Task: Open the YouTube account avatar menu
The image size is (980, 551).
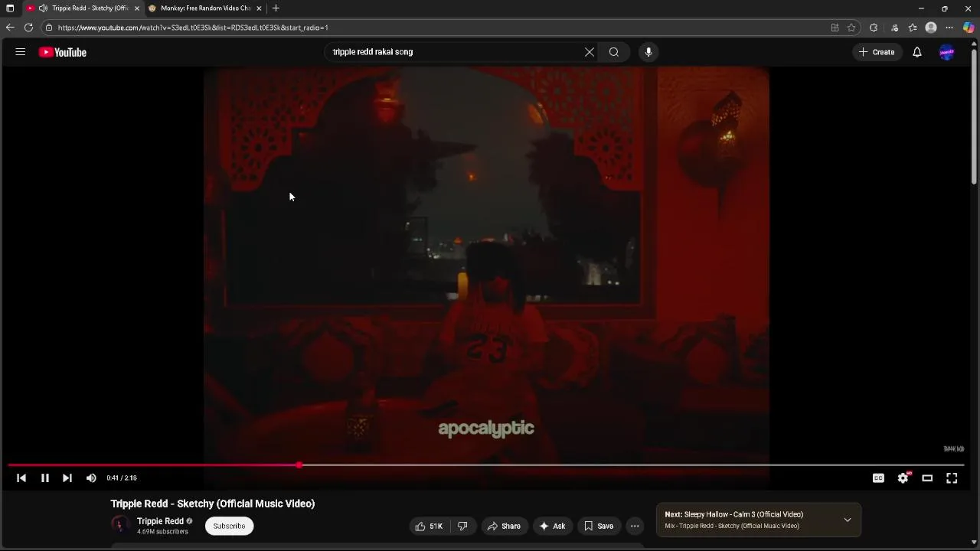Action: coord(947,52)
